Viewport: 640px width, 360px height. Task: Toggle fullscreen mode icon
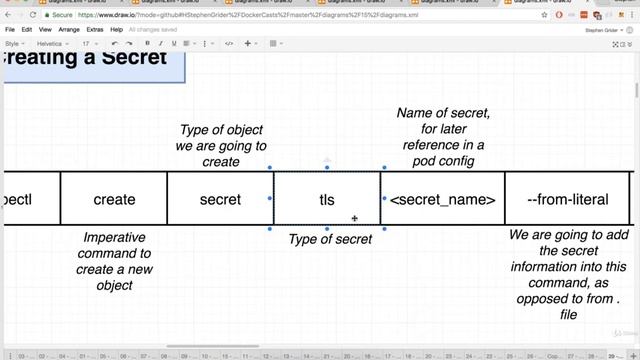(615, 44)
